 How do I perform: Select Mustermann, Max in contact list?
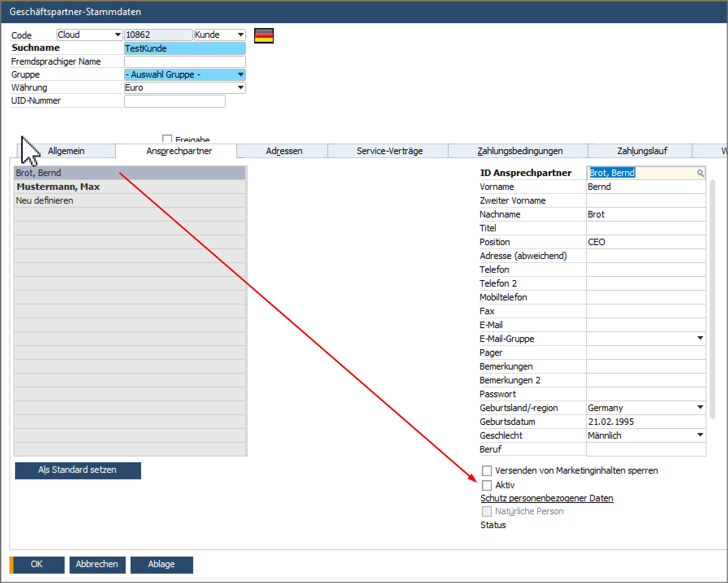click(58, 187)
